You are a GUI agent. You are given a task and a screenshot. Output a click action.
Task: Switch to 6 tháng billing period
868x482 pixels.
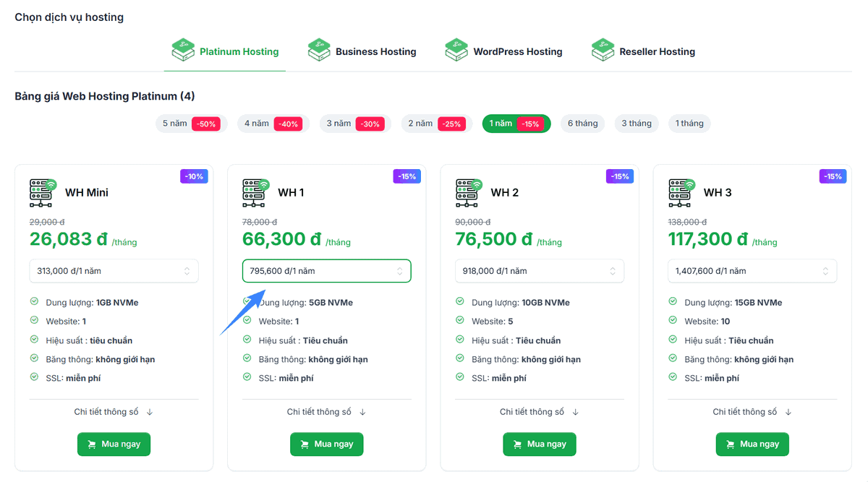pyautogui.click(x=582, y=124)
